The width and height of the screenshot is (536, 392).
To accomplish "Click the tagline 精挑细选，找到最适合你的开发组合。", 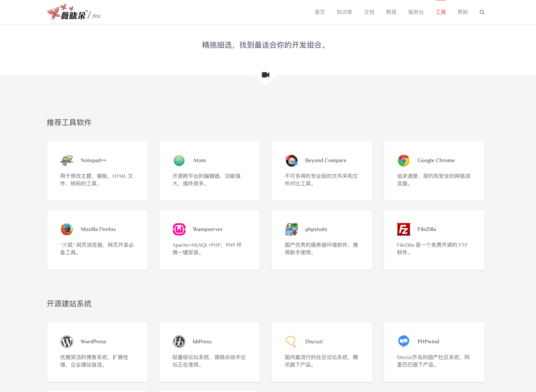I will (x=265, y=45).
